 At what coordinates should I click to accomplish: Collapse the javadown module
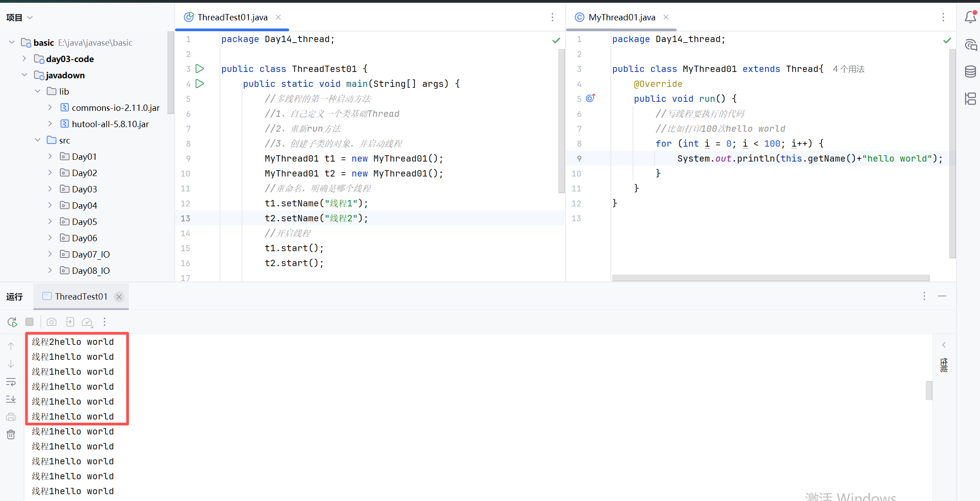(24, 75)
